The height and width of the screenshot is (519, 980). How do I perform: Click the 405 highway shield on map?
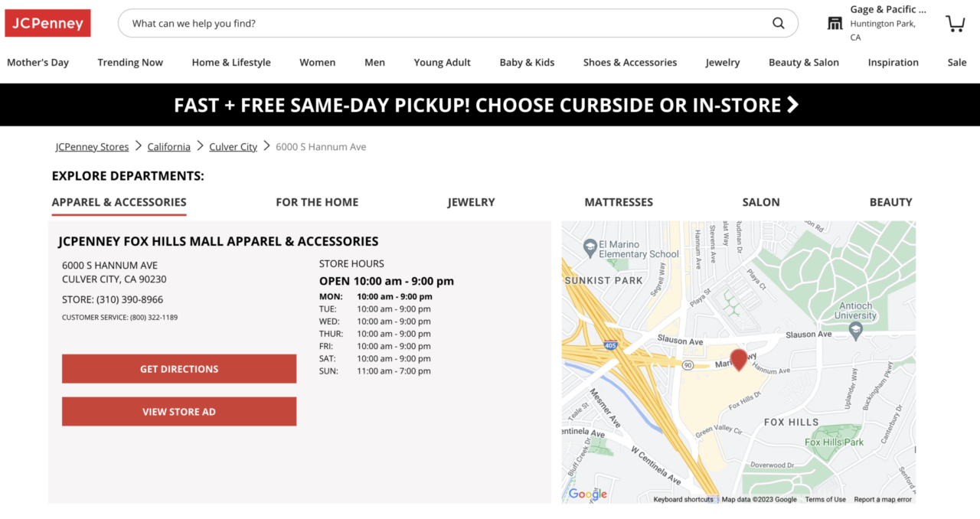tap(610, 344)
